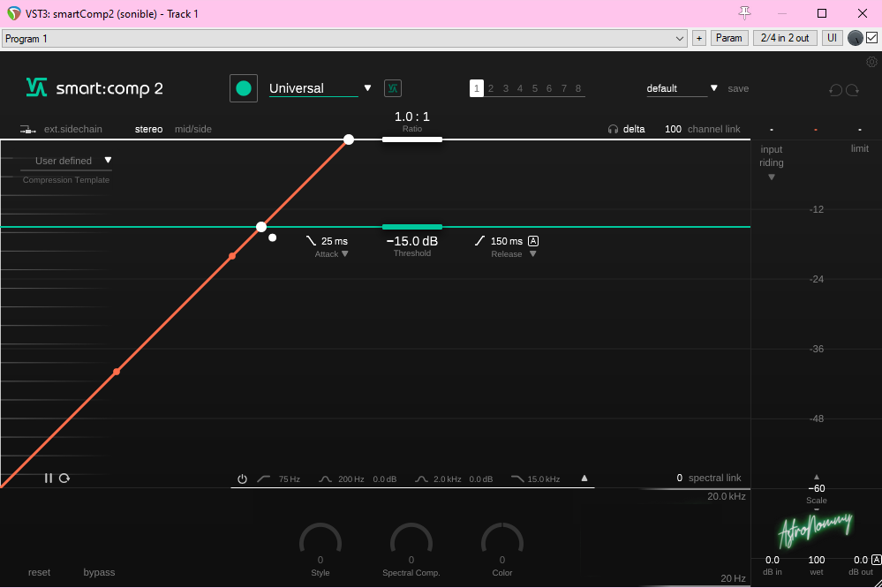Open the default preset dropdown

click(713, 88)
